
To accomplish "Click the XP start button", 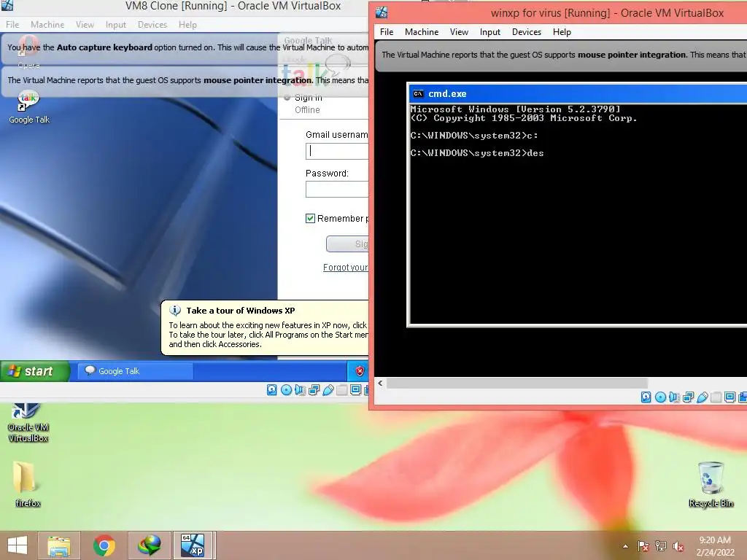I will click(35, 371).
